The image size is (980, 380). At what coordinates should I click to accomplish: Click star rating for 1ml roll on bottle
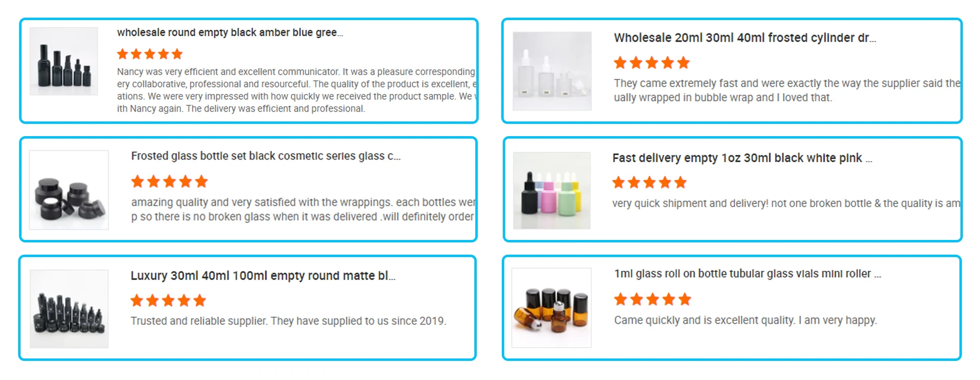(652, 299)
